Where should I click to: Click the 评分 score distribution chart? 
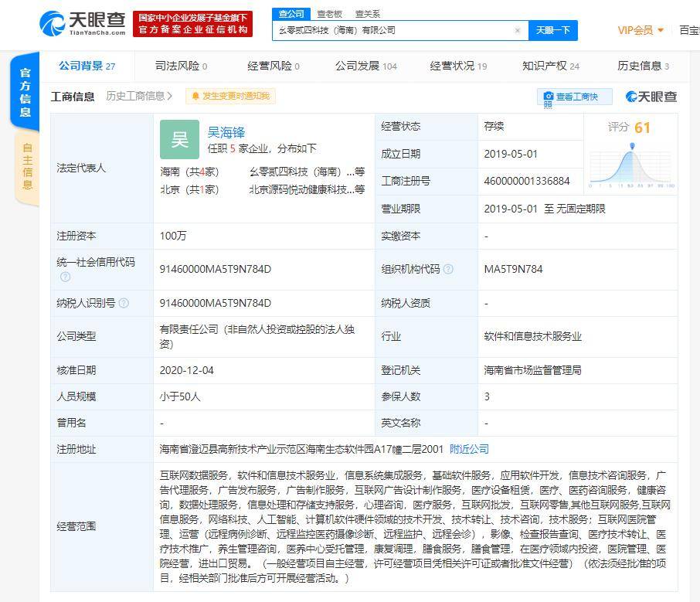click(x=630, y=167)
